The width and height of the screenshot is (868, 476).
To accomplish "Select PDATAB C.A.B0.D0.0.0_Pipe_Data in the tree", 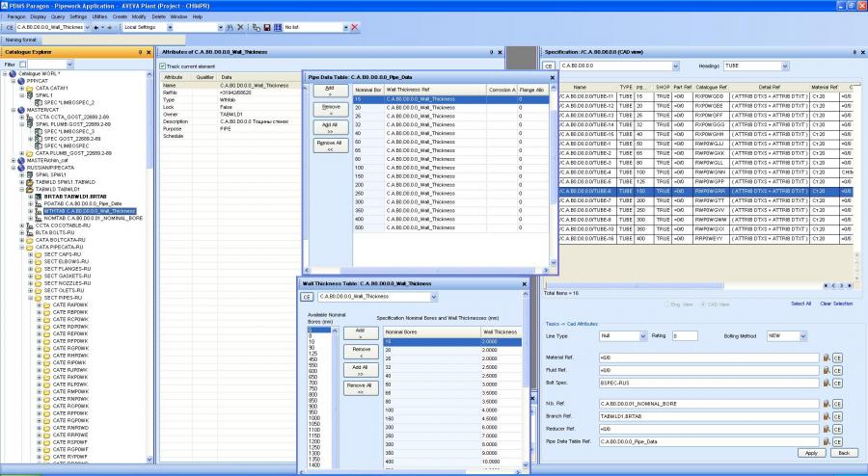I will (83, 204).
